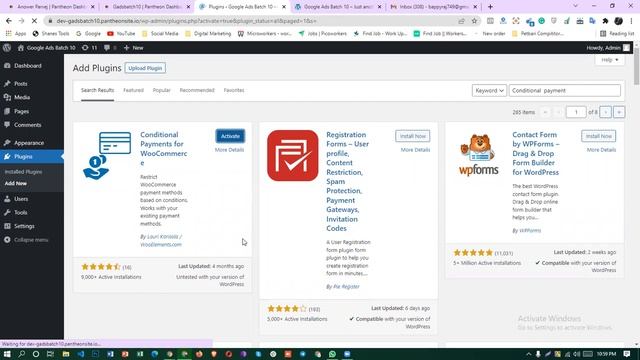Screen dimensions: 640x360
Task: Open Google Ads Batch 10 site home
Action: click(x=47, y=48)
